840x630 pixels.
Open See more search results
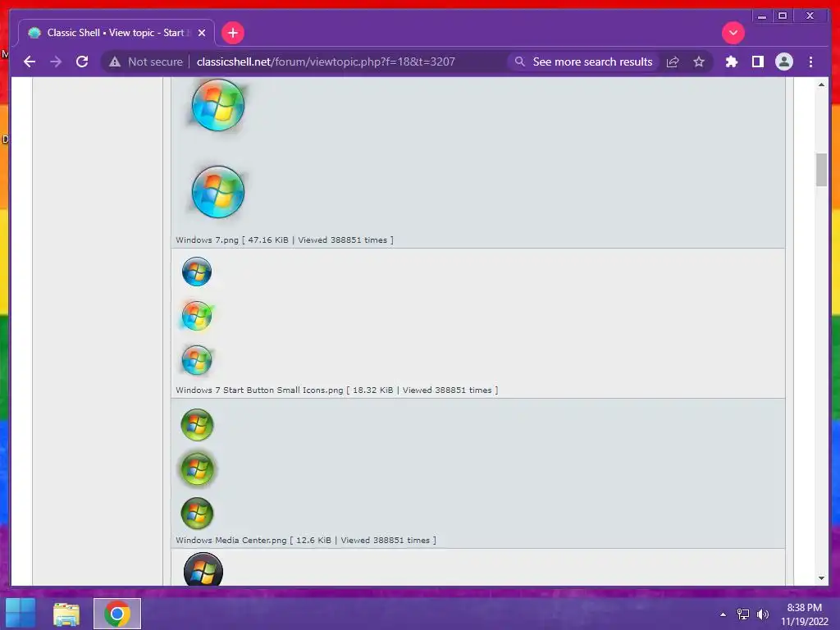(x=583, y=62)
